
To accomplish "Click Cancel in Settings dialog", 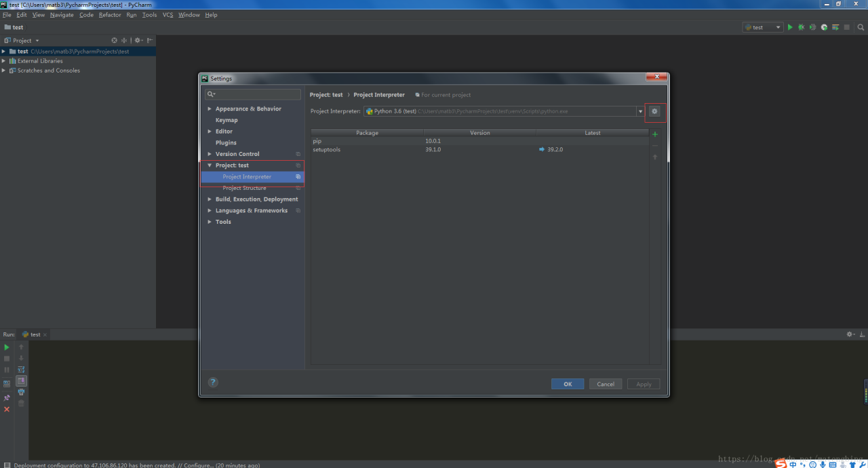I will (x=606, y=384).
